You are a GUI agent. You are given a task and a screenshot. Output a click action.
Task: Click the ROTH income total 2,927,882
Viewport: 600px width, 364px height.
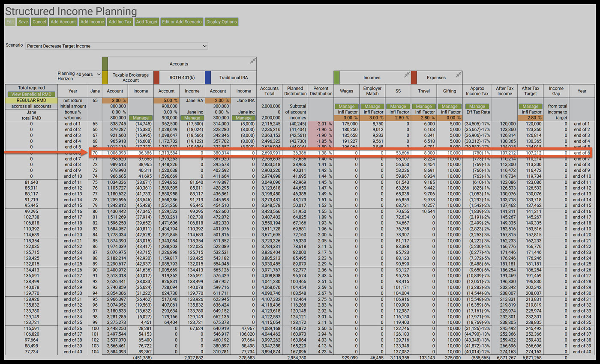[194, 357]
